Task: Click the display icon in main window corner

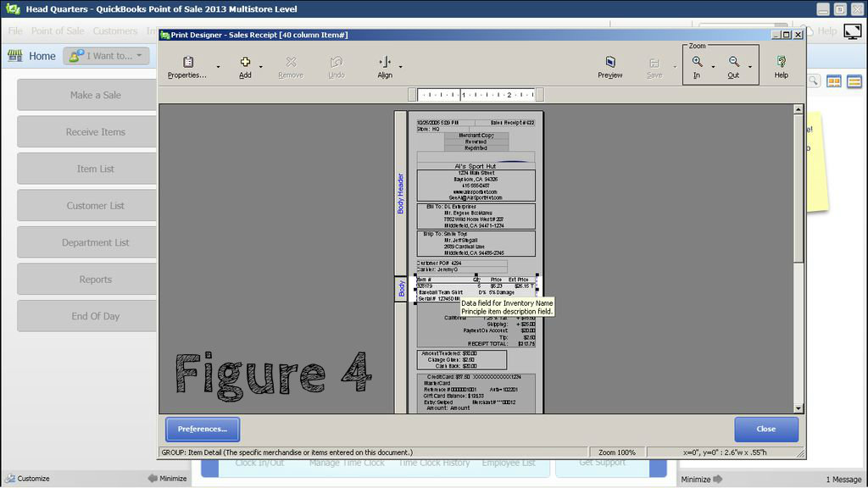Action: [853, 31]
